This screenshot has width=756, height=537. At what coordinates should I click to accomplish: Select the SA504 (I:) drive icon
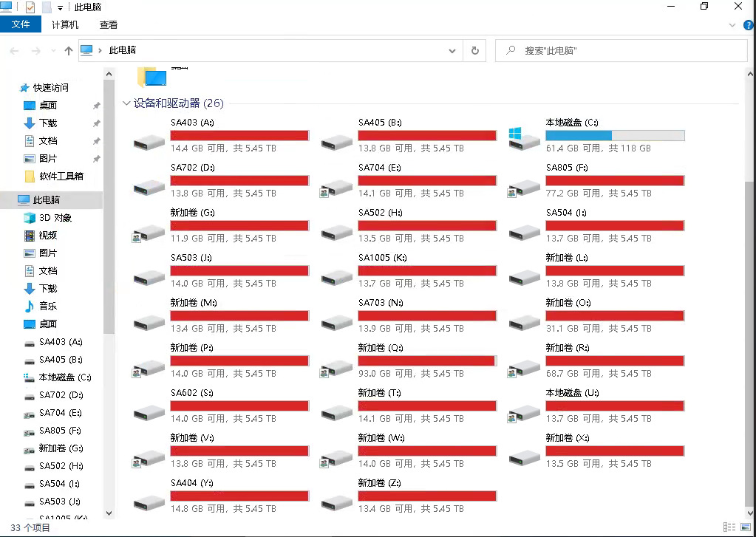coord(524,233)
